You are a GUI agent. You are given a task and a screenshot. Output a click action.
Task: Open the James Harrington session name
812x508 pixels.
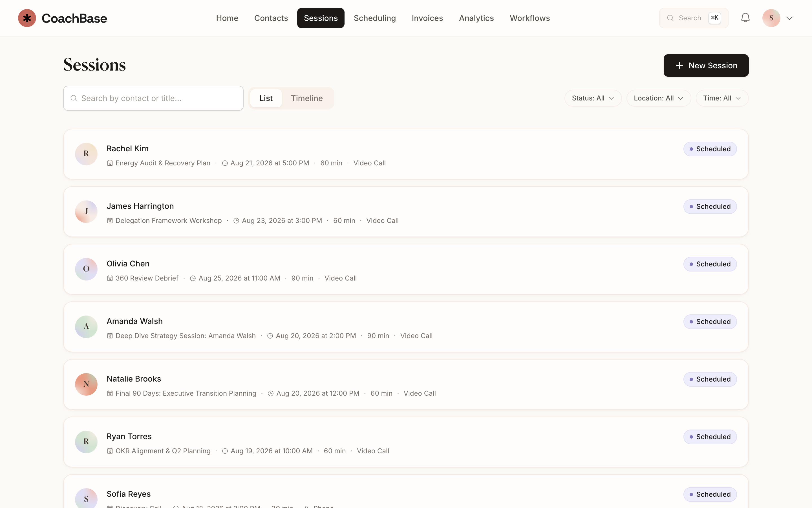click(x=140, y=206)
